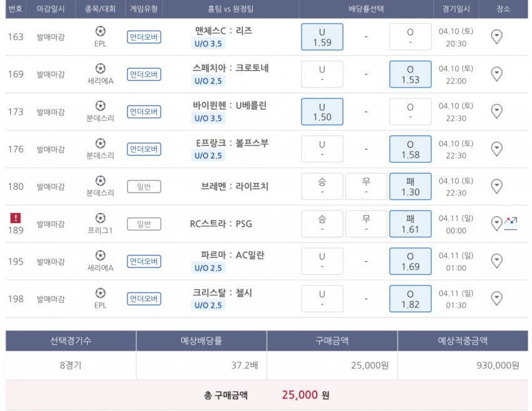
Task: Click the location pin for match 198
Action: [496, 299]
